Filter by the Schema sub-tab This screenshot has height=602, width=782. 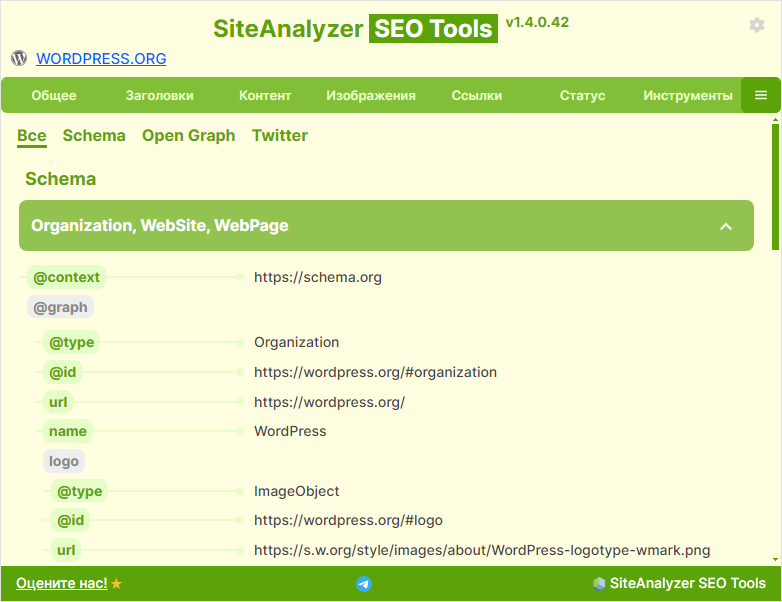tap(94, 136)
